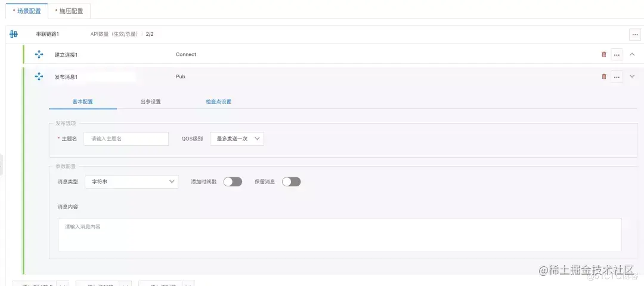
Task: Select the 基本配置 tab
Action: (x=82, y=102)
